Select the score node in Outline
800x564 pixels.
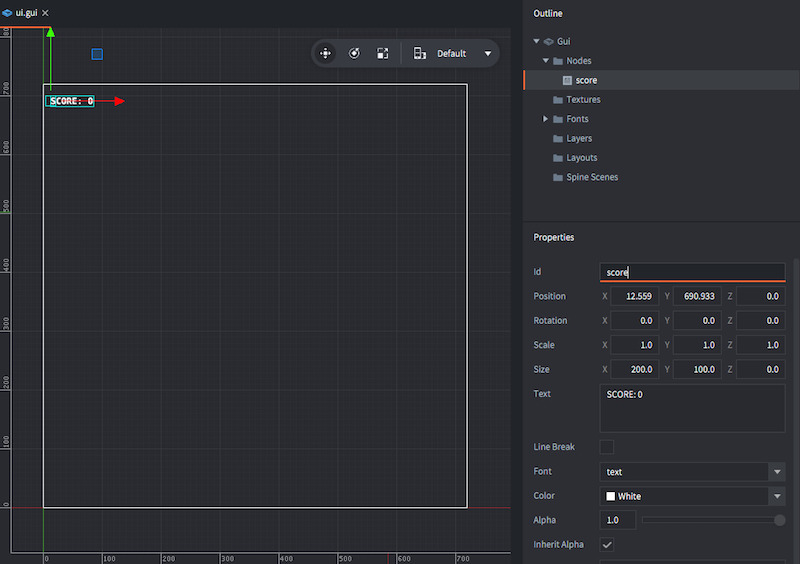point(662,80)
